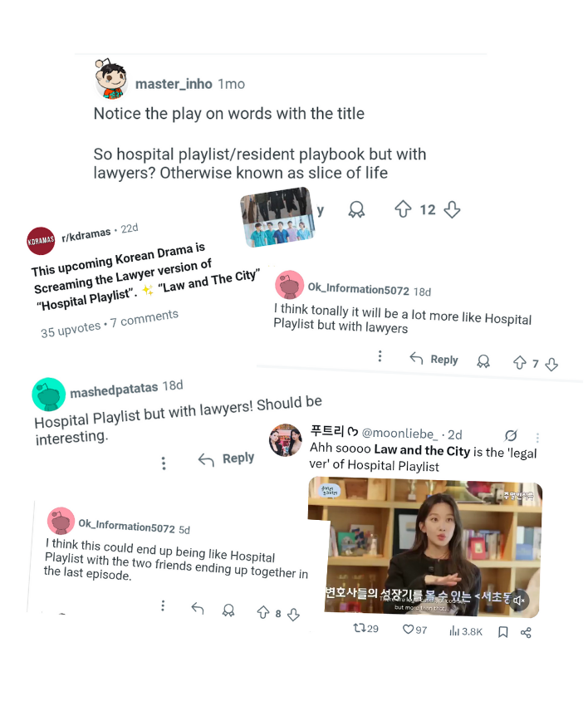The image size is (588, 706).
Task: Click Reply under mashedpatatas' comment
Action: click(226, 458)
